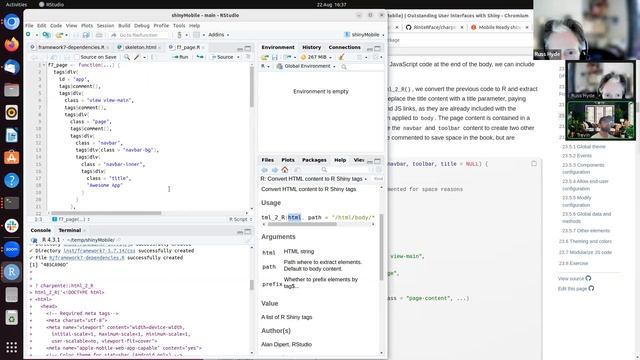Switch to the History tab
The width and height of the screenshot is (640, 360).
311,47
